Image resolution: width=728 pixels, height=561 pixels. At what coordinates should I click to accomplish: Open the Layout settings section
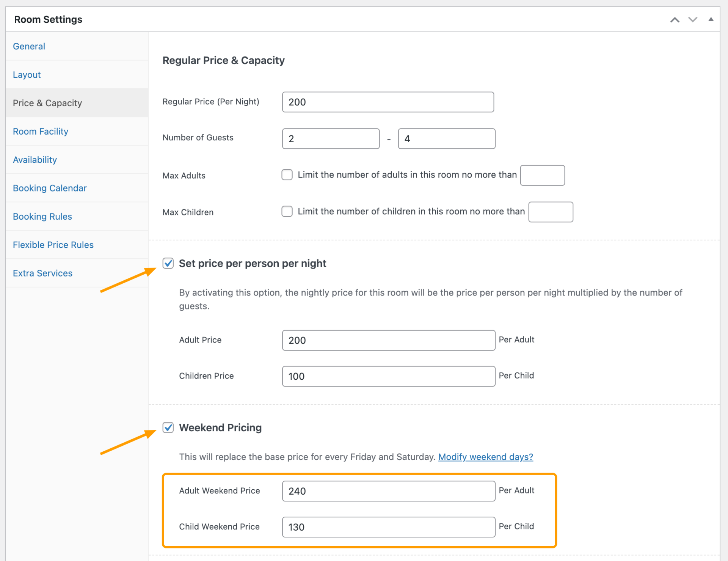pyautogui.click(x=27, y=74)
